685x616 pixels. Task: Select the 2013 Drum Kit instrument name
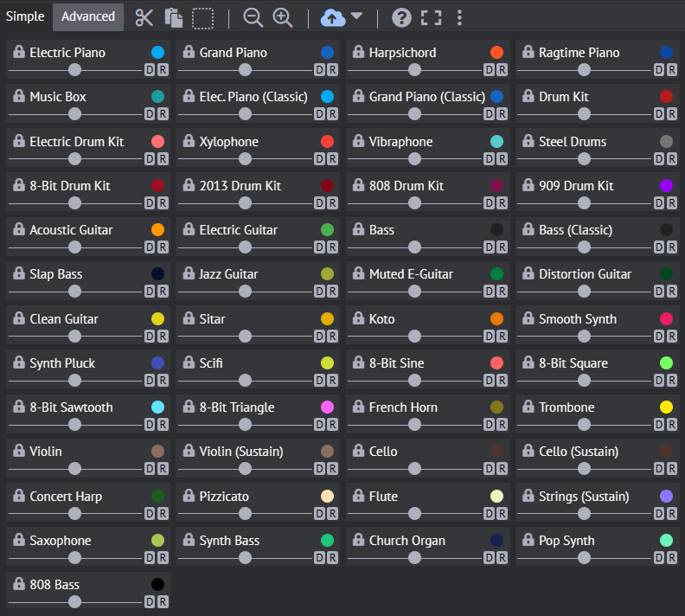point(240,186)
